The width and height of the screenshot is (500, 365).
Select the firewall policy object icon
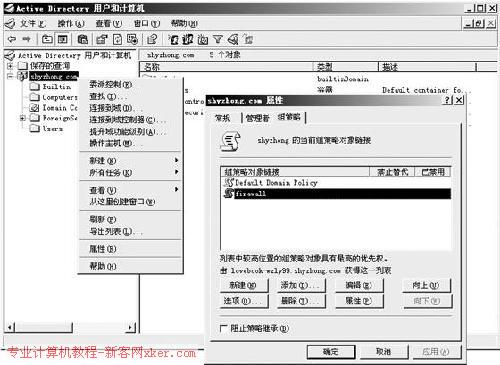(229, 193)
